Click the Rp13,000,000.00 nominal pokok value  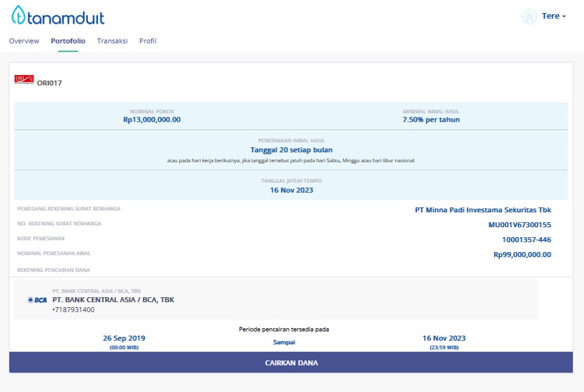(152, 120)
